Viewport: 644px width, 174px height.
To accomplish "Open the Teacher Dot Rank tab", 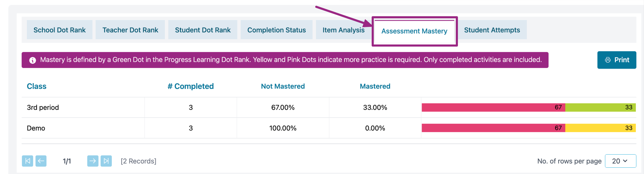I will (130, 30).
